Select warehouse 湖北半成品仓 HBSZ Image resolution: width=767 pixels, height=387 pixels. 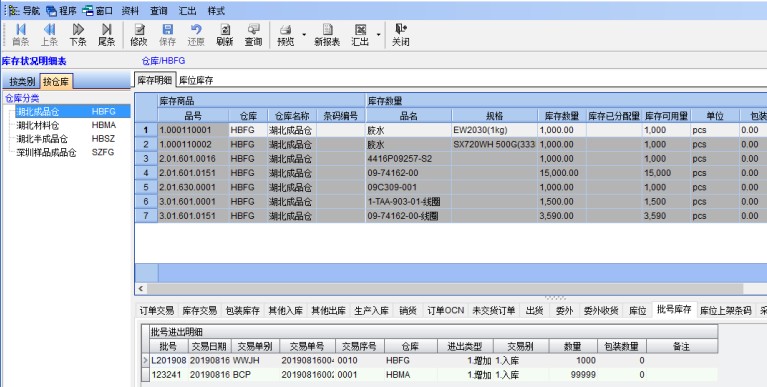pyautogui.click(x=66, y=139)
